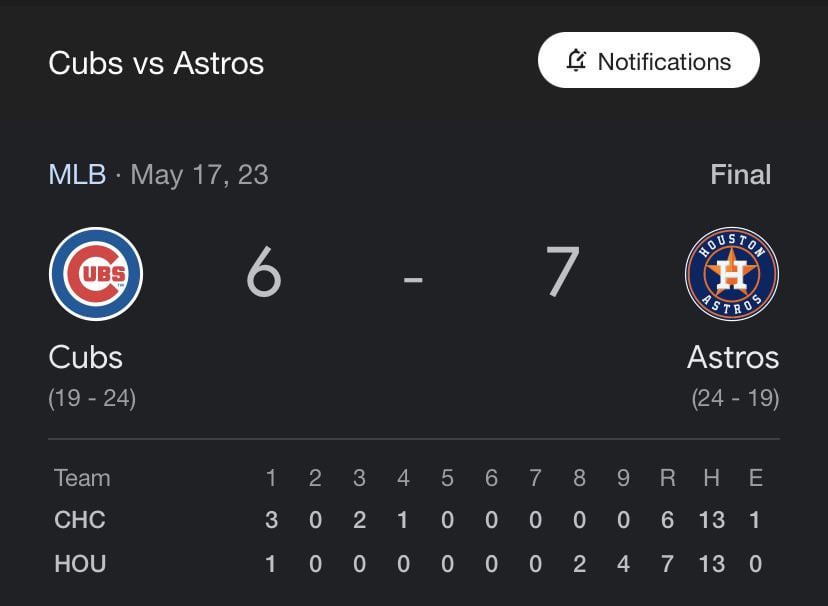Click the Astros (24 - 19) record
The image size is (828, 606).
coord(735,398)
